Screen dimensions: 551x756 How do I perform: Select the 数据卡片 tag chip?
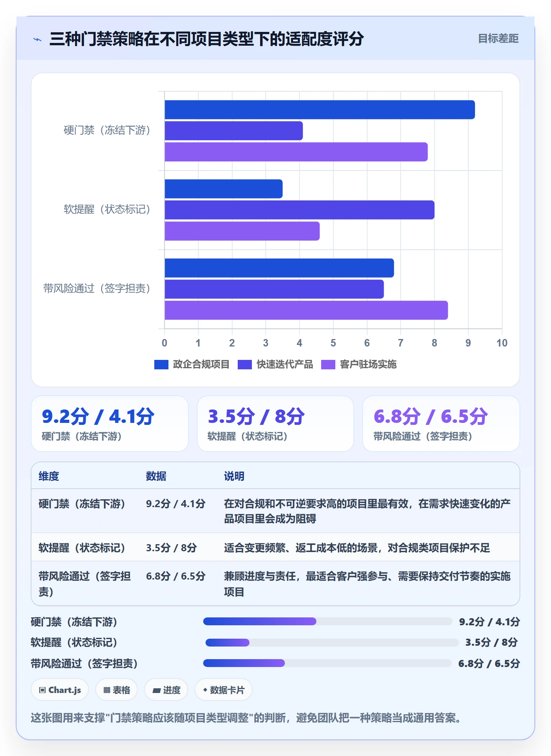click(x=224, y=690)
